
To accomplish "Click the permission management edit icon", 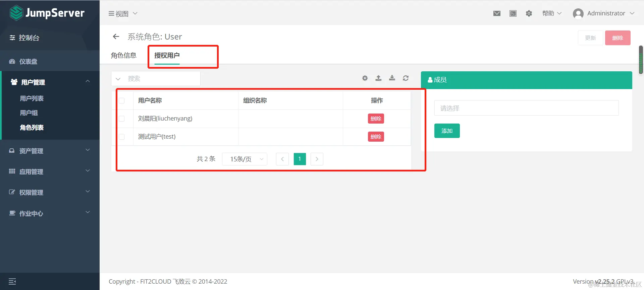I will (12, 192).
